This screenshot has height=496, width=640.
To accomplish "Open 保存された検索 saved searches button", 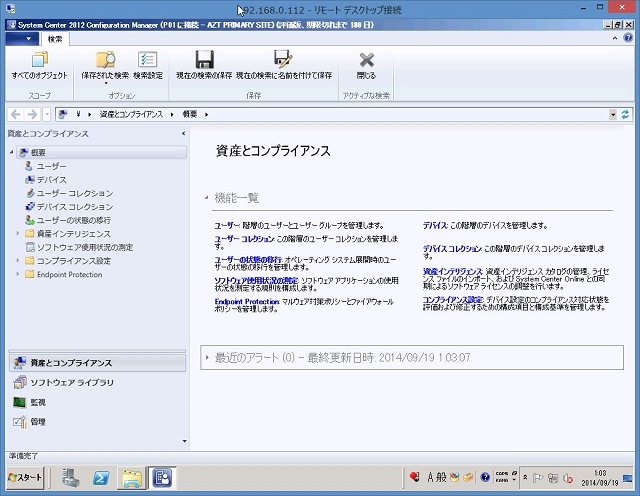I will 105,65.
